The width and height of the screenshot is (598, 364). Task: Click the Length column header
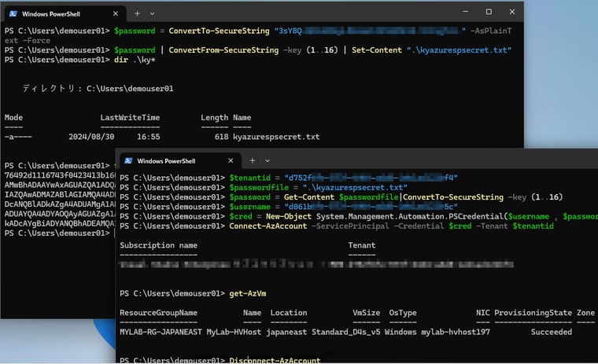coord(214,117)
